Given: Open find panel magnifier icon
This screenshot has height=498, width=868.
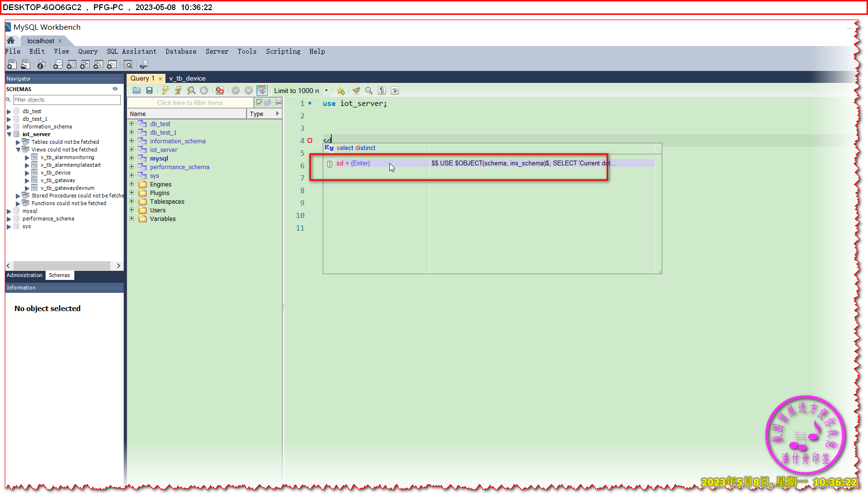Looking at the screenshot, I should click(x=369, y=91).
